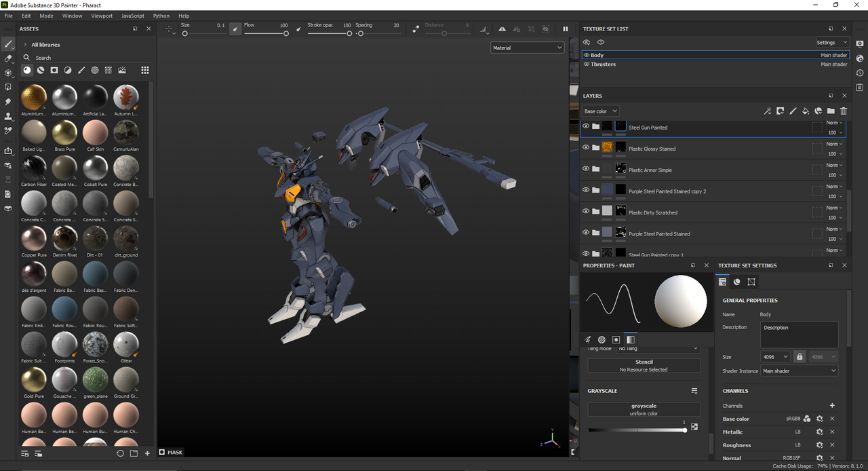Hide the Steel Gun Painted layer
This screenshot has width=868, height=471.
(586, 126)
